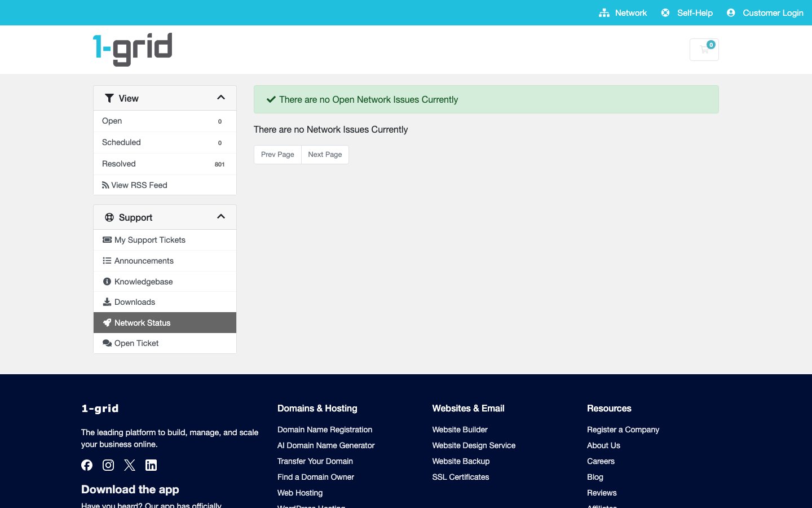Click the Resources footer heading
Viewport: 812px width, 508px height.
coord(609,409)
